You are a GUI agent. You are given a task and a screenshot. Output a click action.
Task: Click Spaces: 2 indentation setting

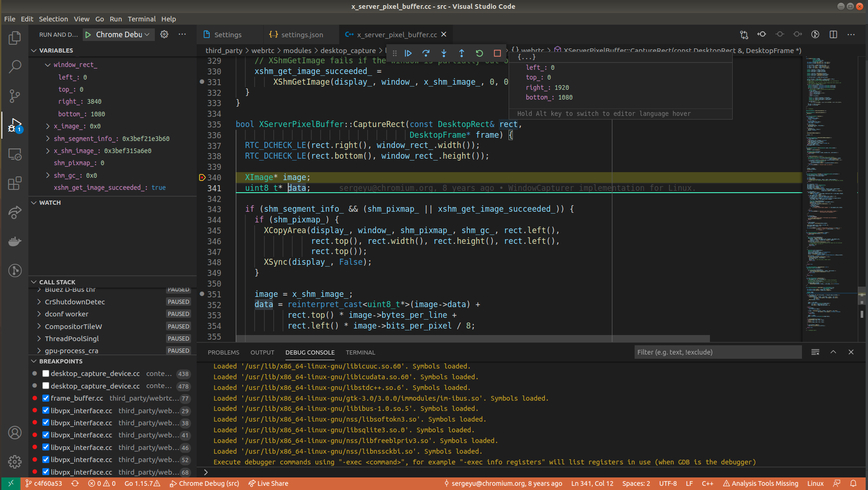636,483
